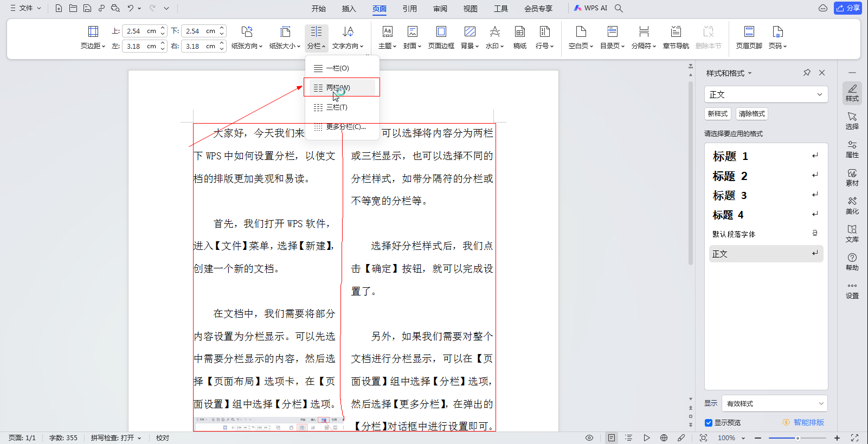Open header and footer (页眉页脚)

pyautogui.click(x=749, y=37)
